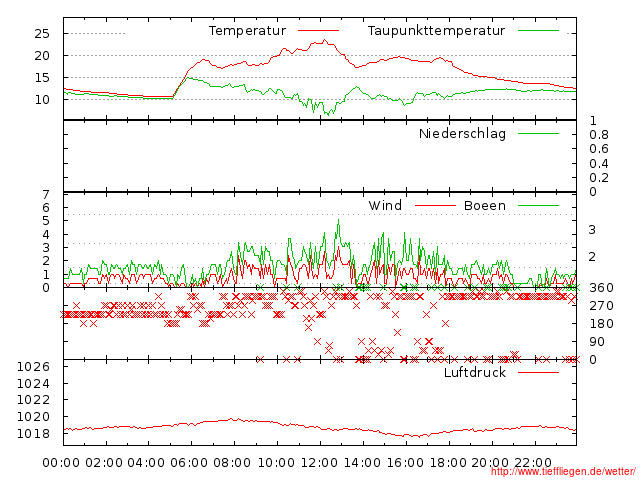Image resolution: width=640 pixels, height=480 pixels.
Task: Click the 04:00 time axis label
Action: [146, 463]
